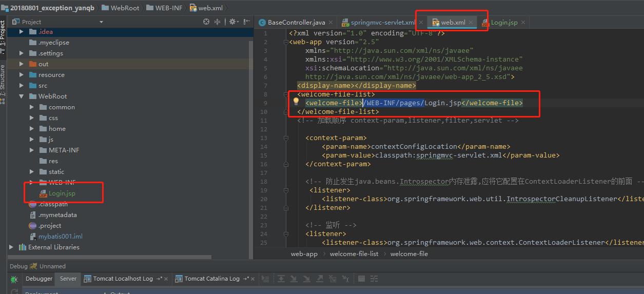
Task: Close the Tomcat Localhost Log tab
Action: pyautogui.click(x=166, y=279)
